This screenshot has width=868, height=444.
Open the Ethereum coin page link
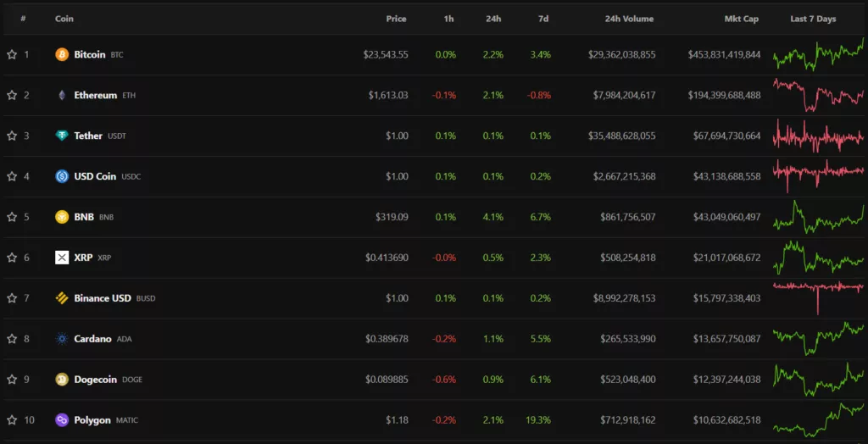[96, 95]
